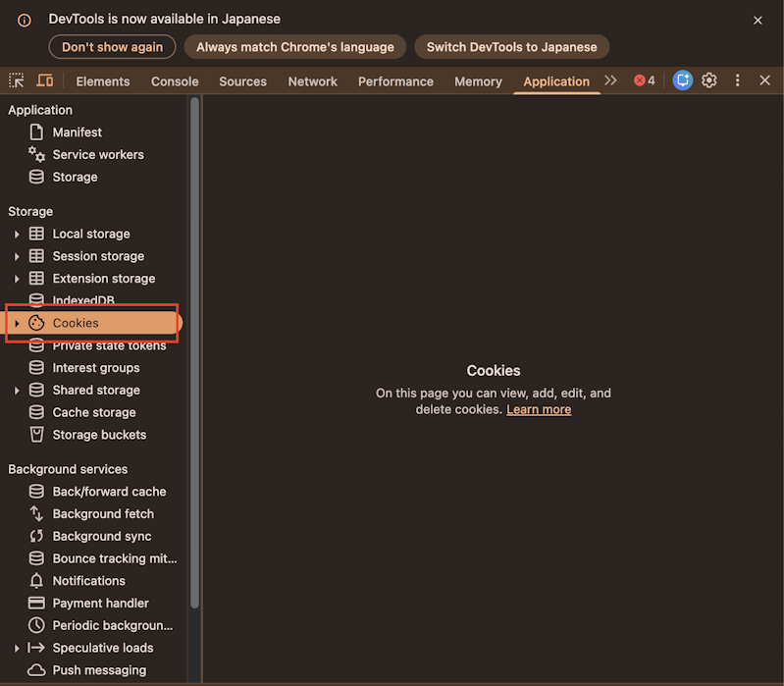The width and height of the screenshot is (784, 686).
Task: Click the Cache storage database icon
Action: tap(36, 412)
